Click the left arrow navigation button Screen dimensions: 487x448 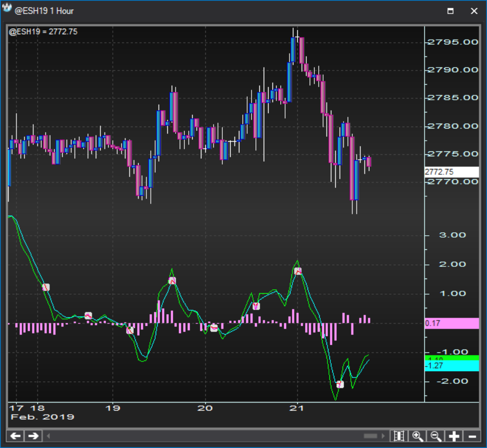tap(15, 436)
